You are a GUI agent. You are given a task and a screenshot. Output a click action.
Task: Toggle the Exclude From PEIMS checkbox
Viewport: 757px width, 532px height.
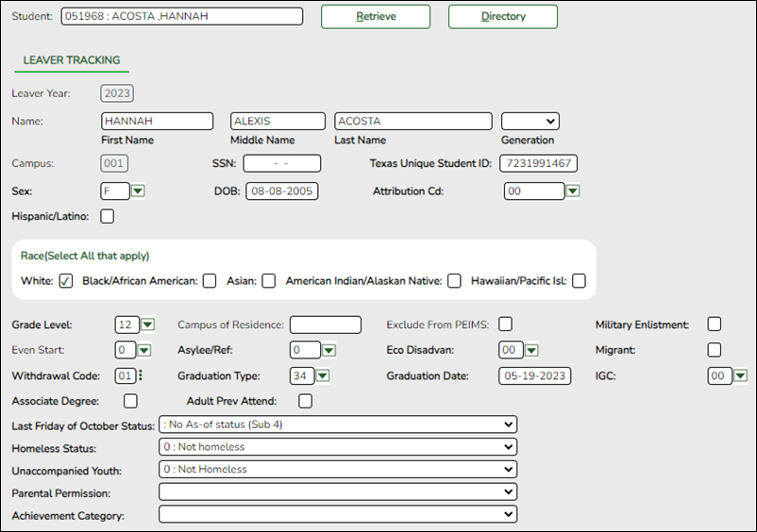(506, 324)
